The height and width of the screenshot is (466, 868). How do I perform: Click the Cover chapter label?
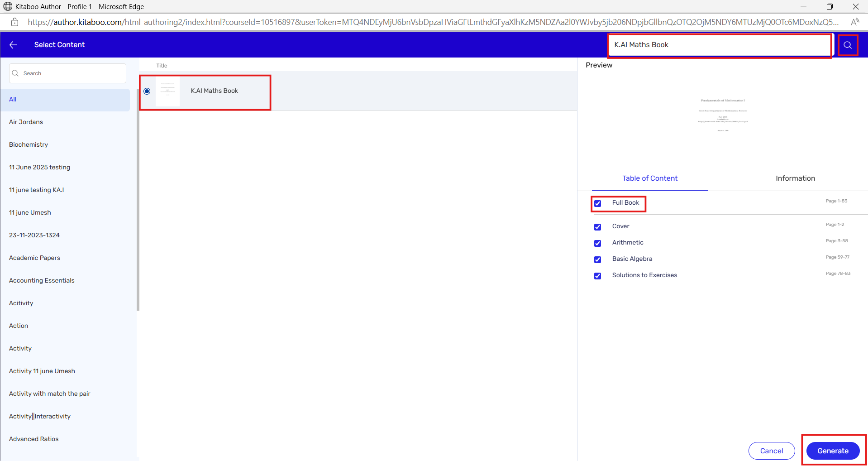[620, 226]
